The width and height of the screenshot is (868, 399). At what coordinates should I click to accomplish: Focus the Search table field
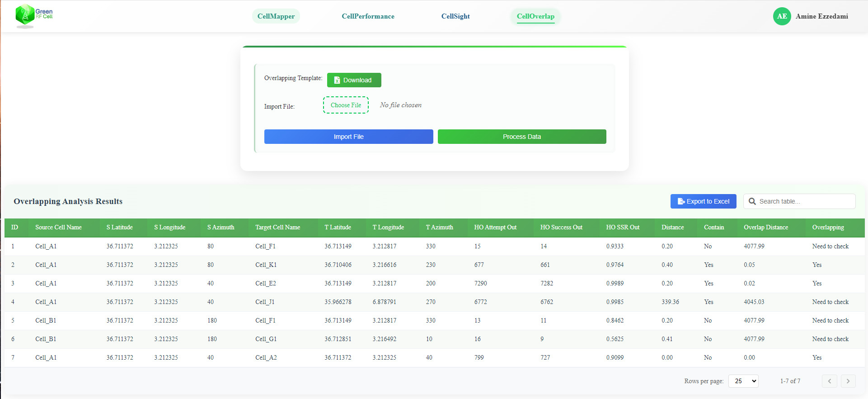(799, 201)
